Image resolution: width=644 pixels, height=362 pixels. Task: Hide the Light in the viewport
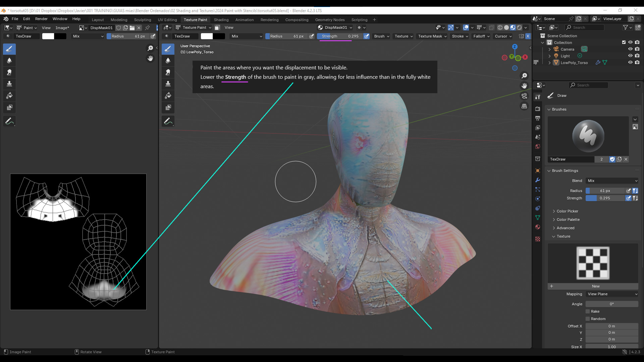point(630,56)
